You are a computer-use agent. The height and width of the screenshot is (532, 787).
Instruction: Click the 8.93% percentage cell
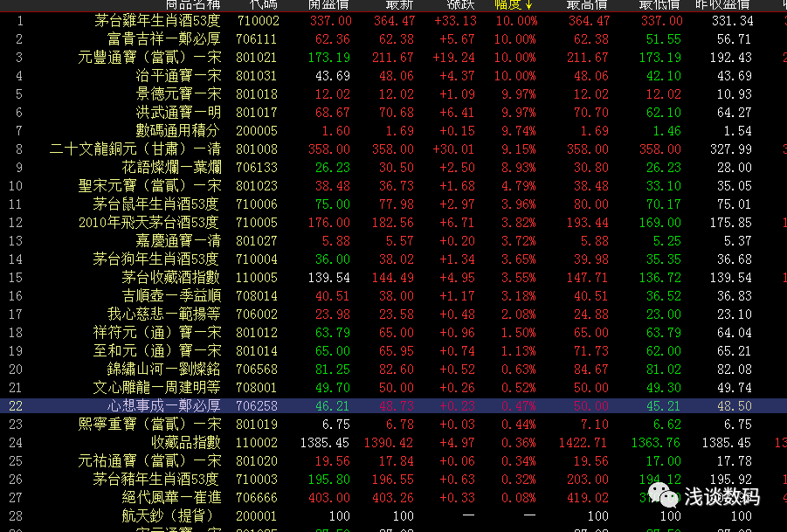(x=519, y=167)
